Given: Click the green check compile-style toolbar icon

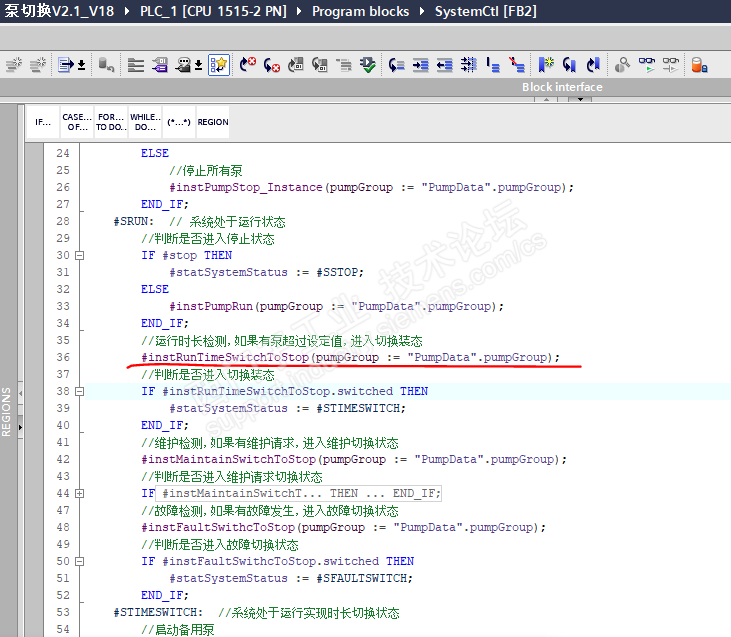Looking at the screenshot, I should 368,65.
